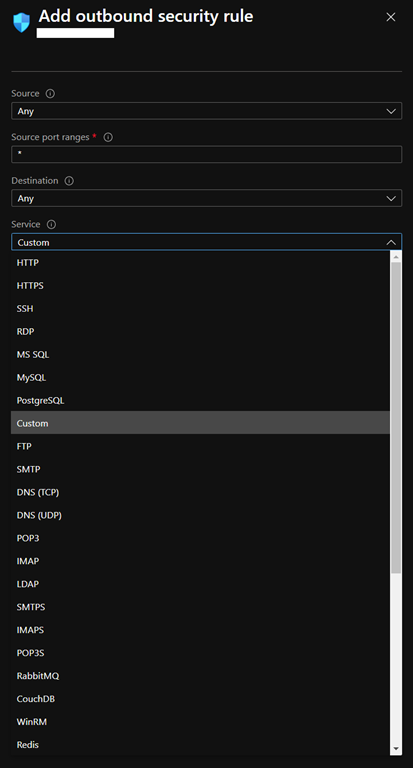Viewport: 413px width, 768px height.
Task: Click the blue shield security rule icon
Action: click(22, 22)
